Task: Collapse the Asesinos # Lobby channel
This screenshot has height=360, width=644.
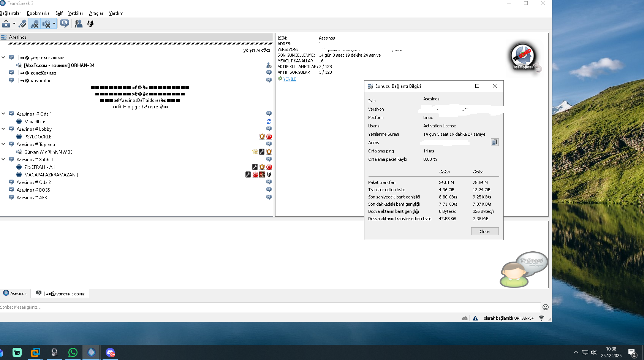Action: tap(3, 129)
